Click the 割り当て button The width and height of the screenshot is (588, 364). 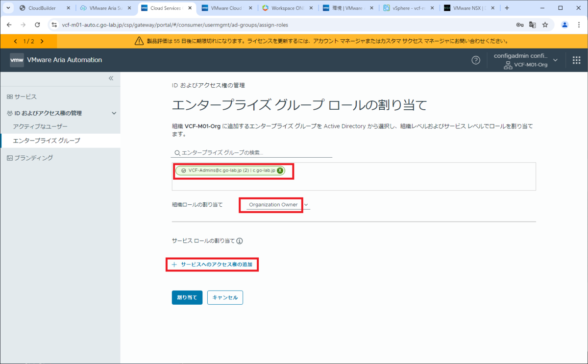[187, 297]
